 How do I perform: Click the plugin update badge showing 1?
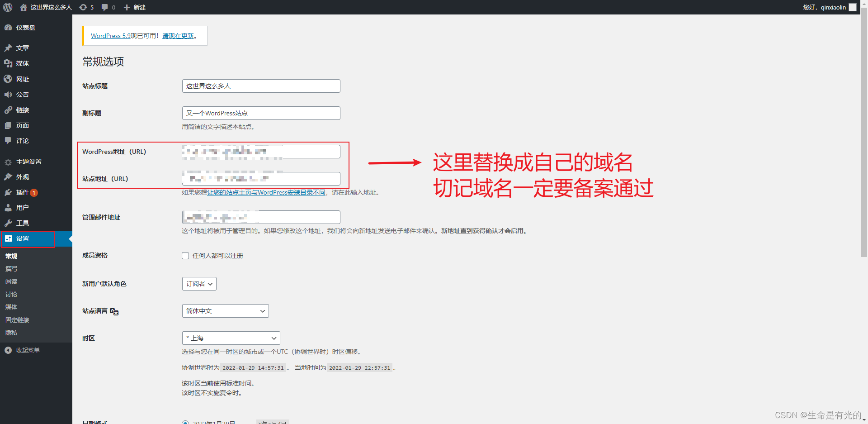coord(34,193)
